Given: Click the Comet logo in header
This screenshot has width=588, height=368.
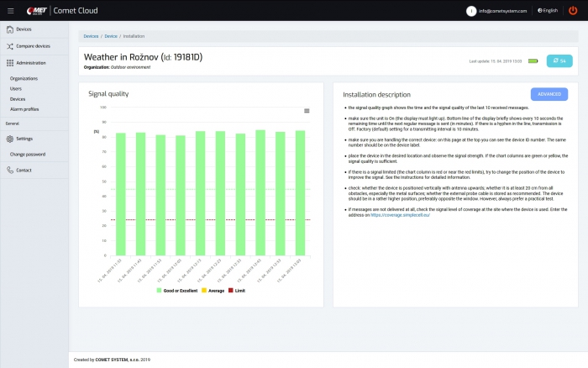Looking at the screenshot, I should coord(38,10).
